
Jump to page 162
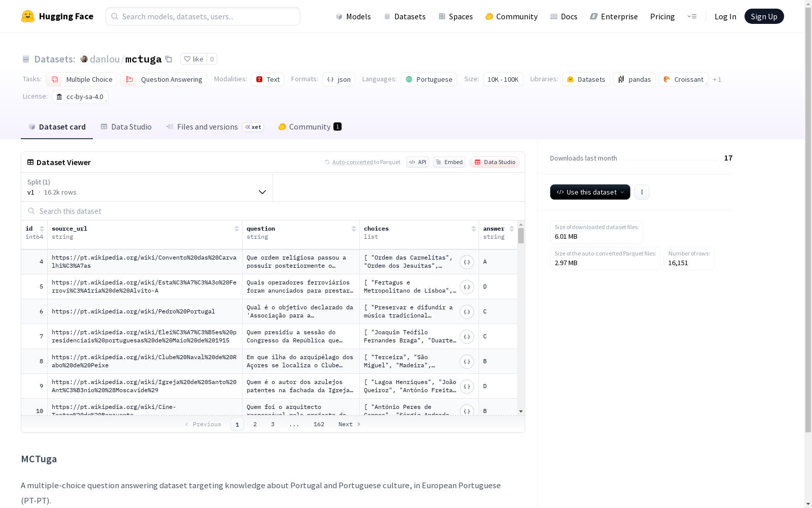tap(319, 424)
